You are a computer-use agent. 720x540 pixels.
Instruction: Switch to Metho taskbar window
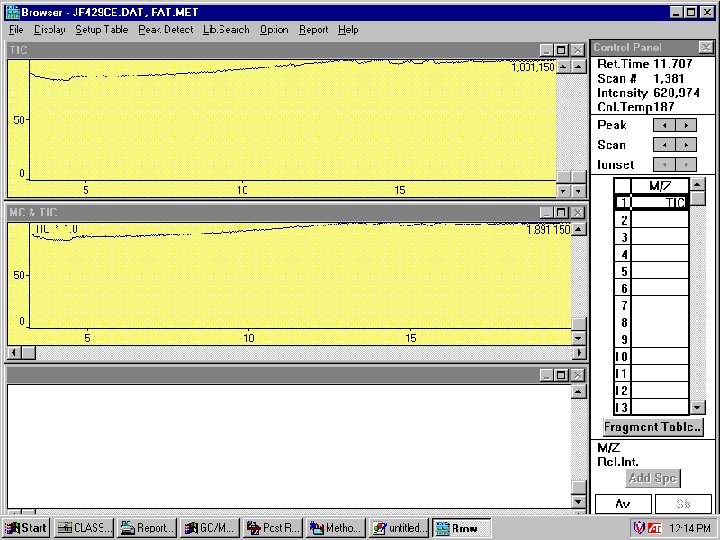pos(335,528)
